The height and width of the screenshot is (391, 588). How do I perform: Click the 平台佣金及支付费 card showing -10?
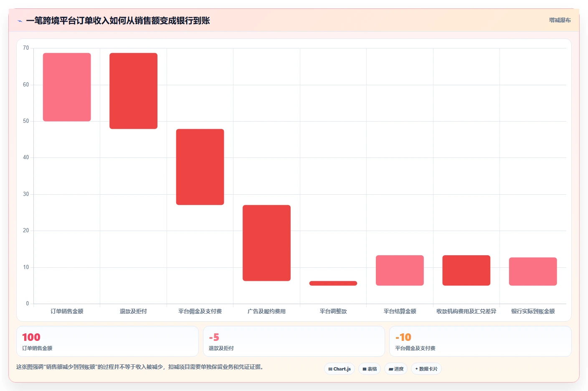(x=480, y=341)
